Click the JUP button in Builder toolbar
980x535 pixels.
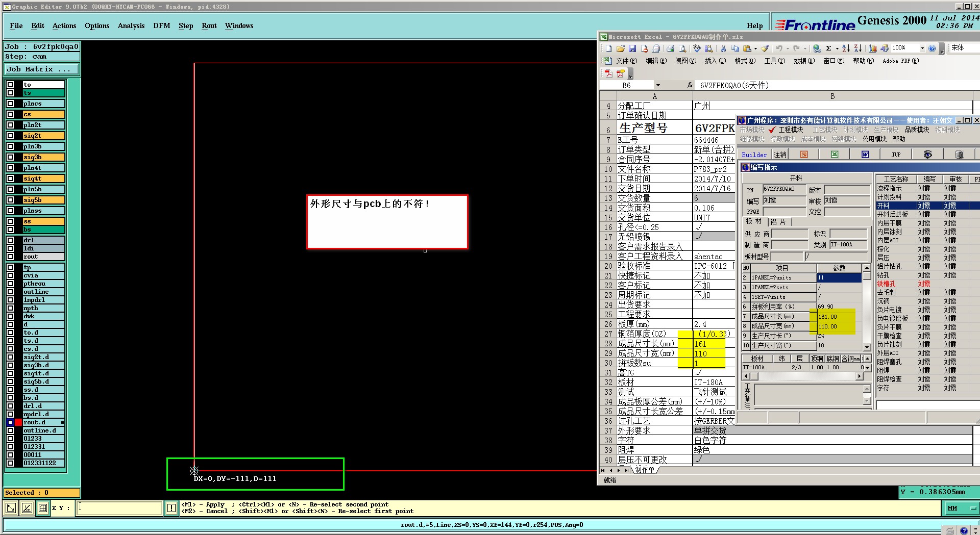(x=896, y=155)
